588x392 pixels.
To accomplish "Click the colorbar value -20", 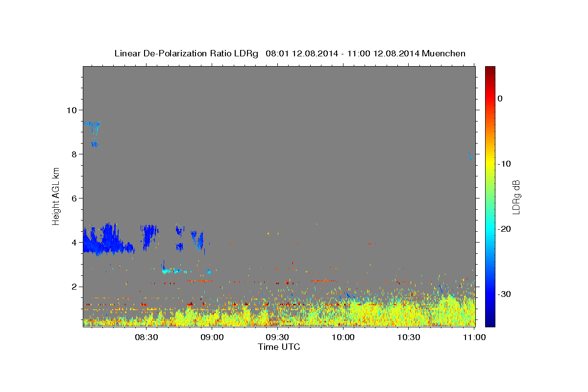I will pos(505,229).
